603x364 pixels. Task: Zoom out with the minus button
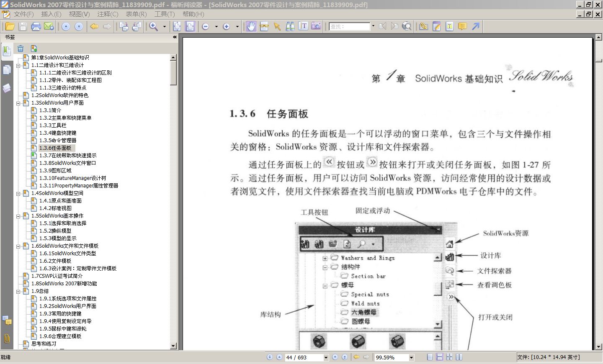point(206,26)
